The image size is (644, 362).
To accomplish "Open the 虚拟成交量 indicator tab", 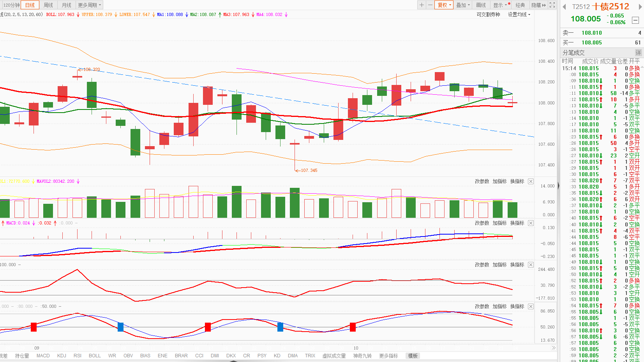I will pyautogui.click(x=334, y=356).
